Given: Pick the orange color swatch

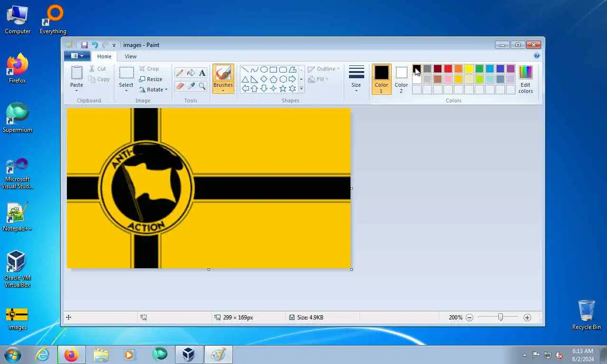Looking at the screenshot, I should (459, 69).
